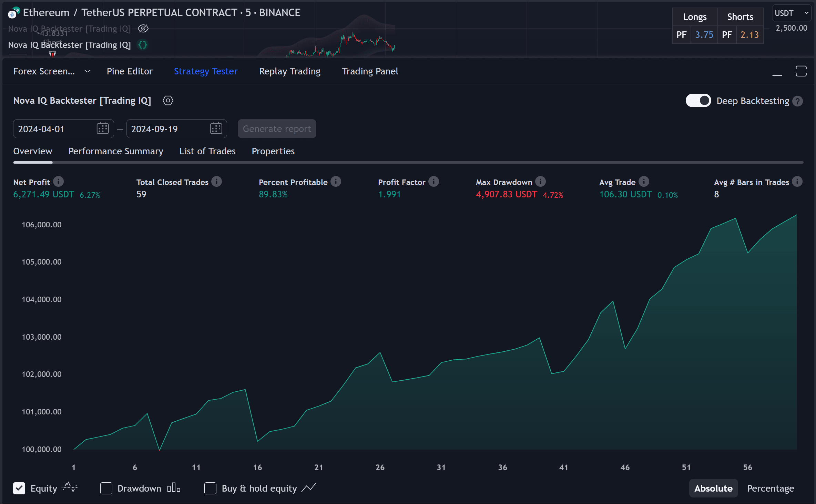816x504 pixels.
Task: Open the List of Trades tab
Action: click(x=207, y=151)
